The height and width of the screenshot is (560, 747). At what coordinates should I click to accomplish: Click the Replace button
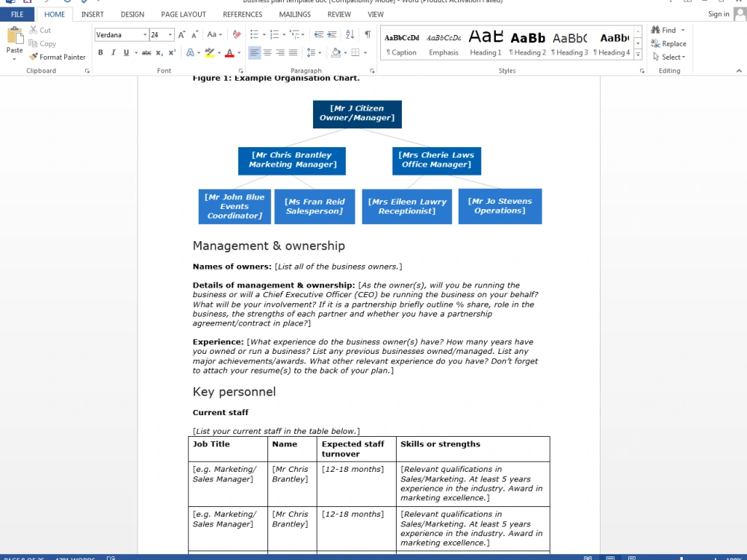(x=669, y=44)
